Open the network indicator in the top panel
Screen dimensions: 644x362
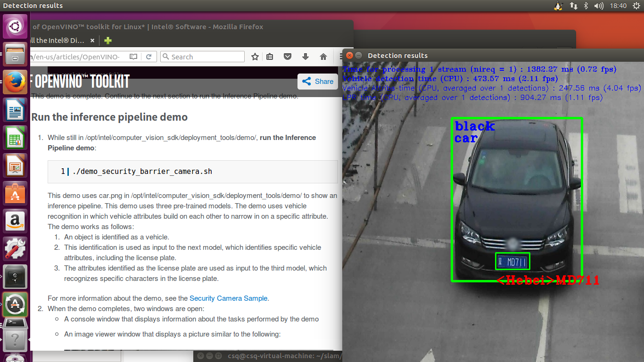[x=574, y=6]
